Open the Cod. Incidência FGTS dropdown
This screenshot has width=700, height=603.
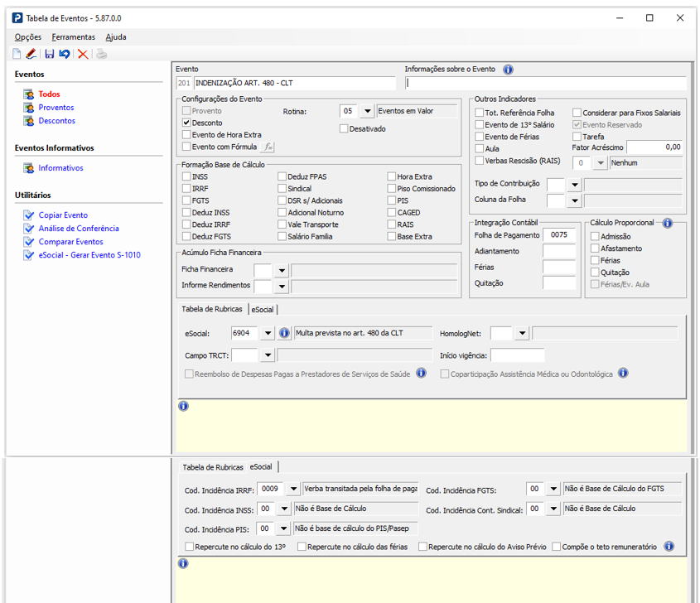click(553, 489)
